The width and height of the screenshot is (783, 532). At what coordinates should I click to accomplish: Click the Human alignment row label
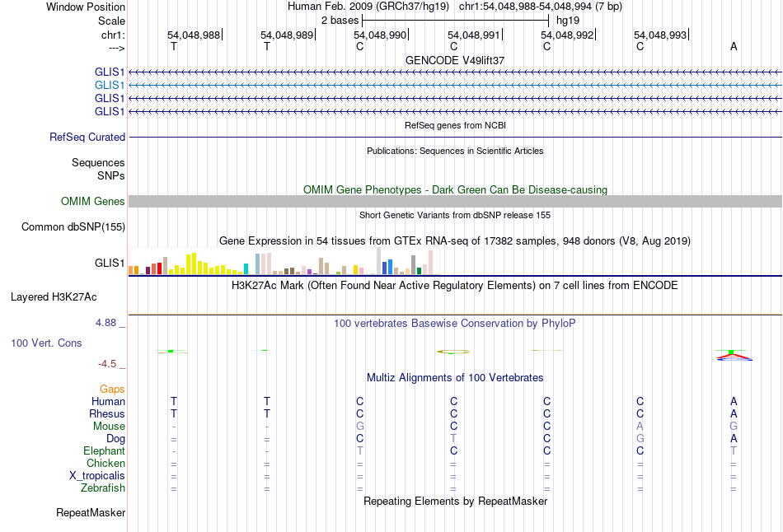pyautogui.click(x=108, y=402)
